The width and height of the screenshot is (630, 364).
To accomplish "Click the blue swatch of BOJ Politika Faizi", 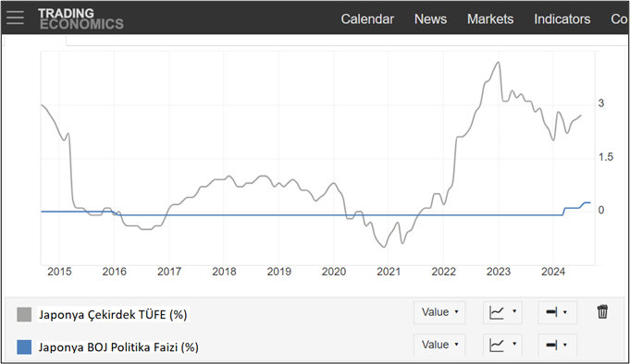I will (x=24, y=347).
